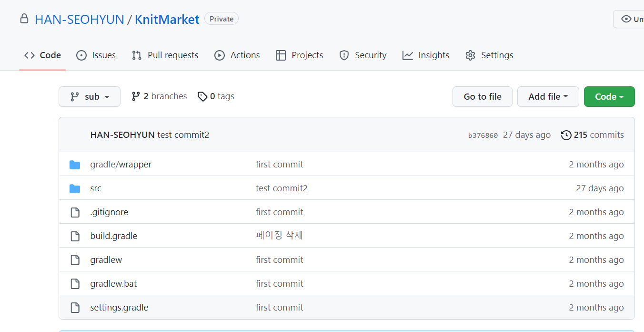Open the sub branch selector dropdown

click(x=90, y=97)
